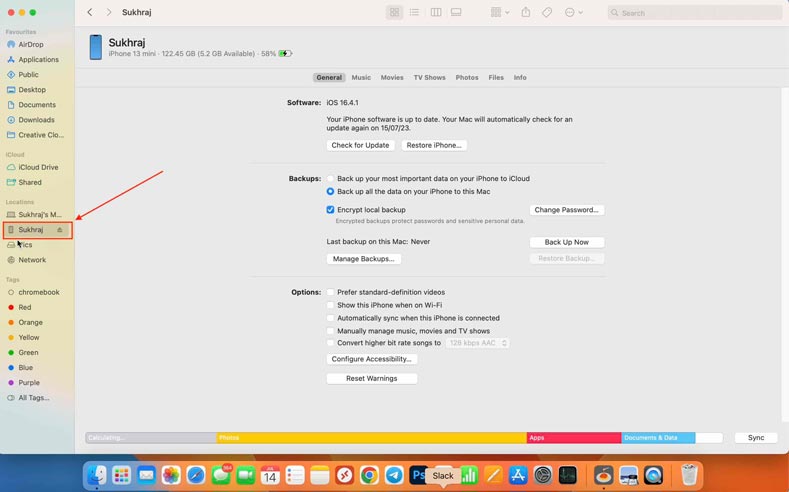Go back with the left chevron

pyautogui.click(x=90, y=12)
